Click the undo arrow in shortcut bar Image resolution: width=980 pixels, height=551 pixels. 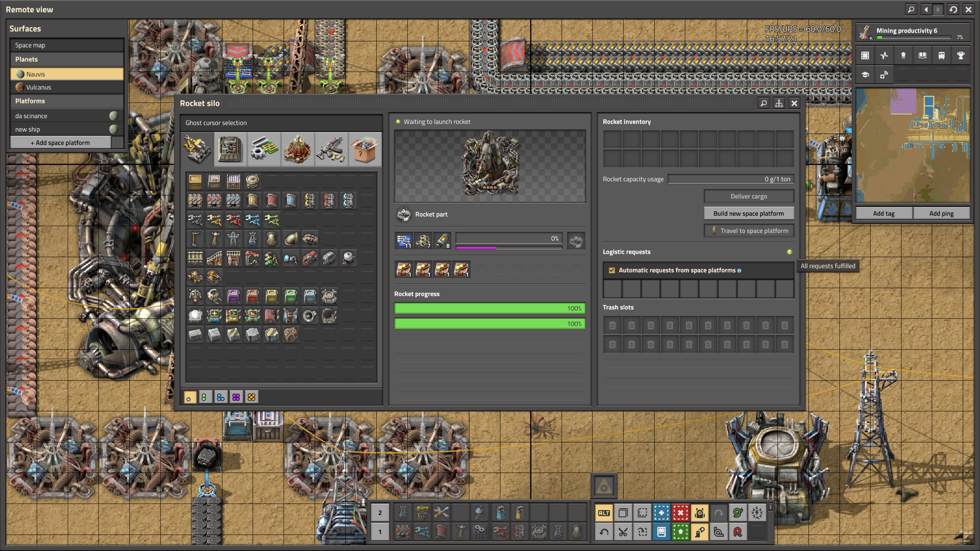tap(604, 532)
